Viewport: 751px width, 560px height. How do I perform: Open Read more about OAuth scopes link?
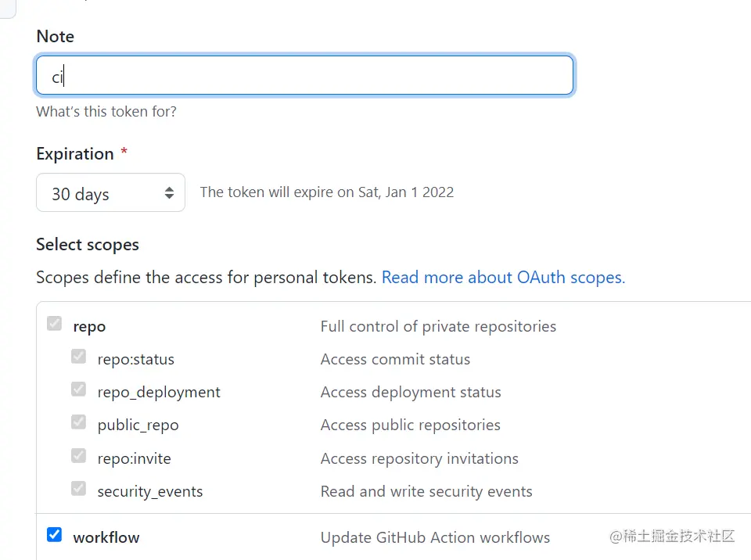point(503,278)
